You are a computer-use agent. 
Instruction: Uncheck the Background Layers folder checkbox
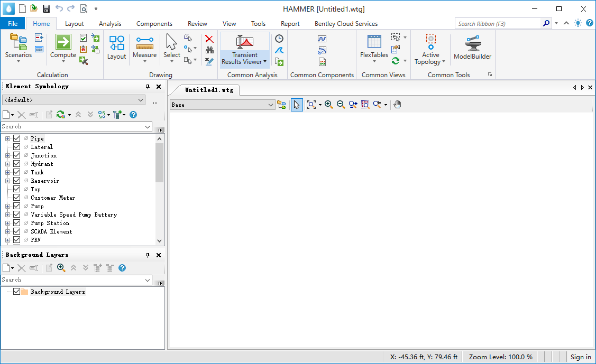pyautogui.click(x=17, y=292)
